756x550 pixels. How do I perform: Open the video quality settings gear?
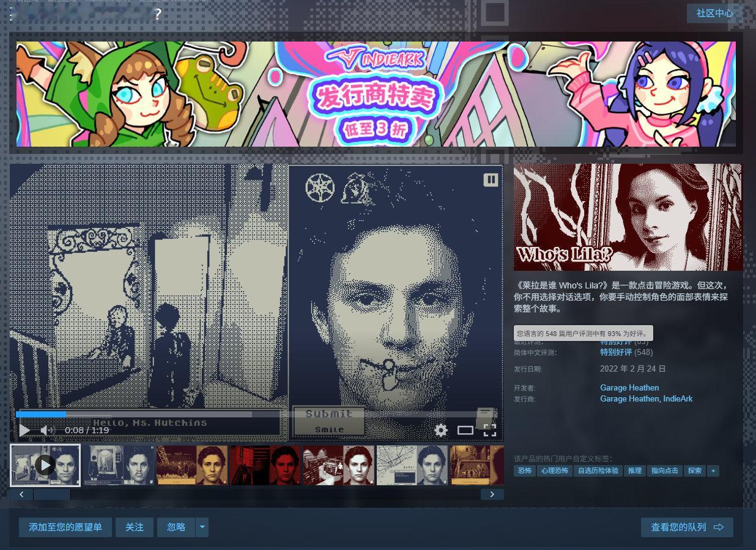tap(440, 430)
